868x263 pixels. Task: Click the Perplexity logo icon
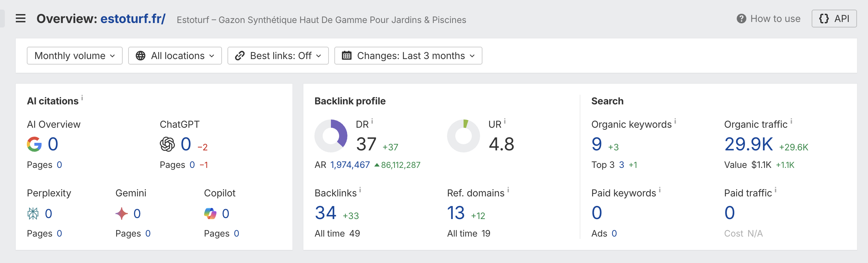tap(33, 214)
